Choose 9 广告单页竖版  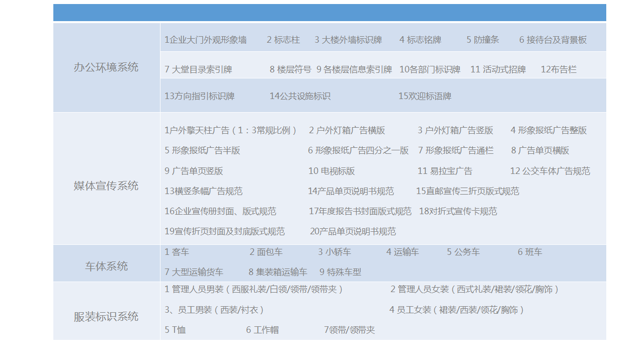click(194, 171)
